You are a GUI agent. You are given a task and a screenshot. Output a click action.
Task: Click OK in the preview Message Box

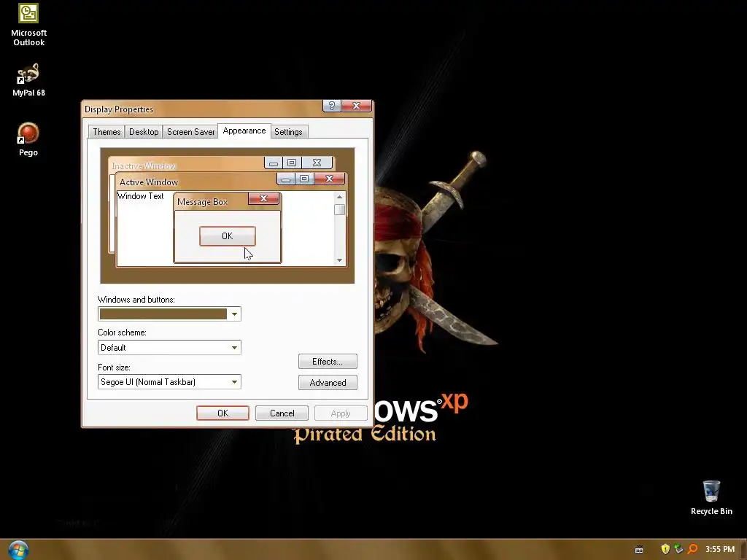click(x=228, y=236)
